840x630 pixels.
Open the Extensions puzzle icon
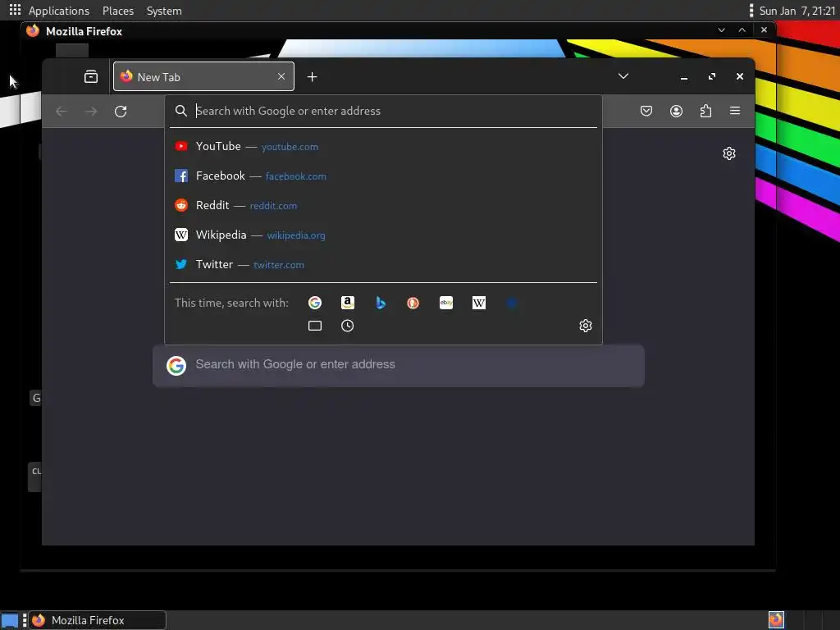(x=706, y=111)
